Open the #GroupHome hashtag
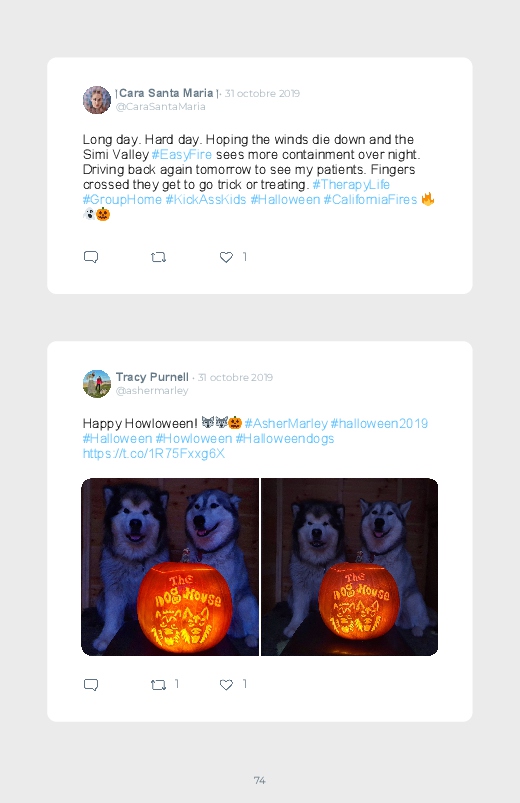This screenshot has height=803, width=520. coord(122,199)
